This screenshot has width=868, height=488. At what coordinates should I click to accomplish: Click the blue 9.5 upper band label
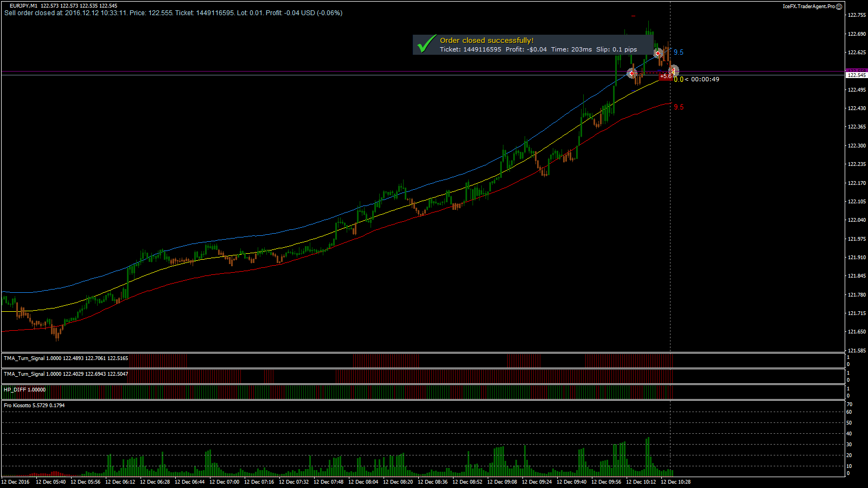click(679, 53)
